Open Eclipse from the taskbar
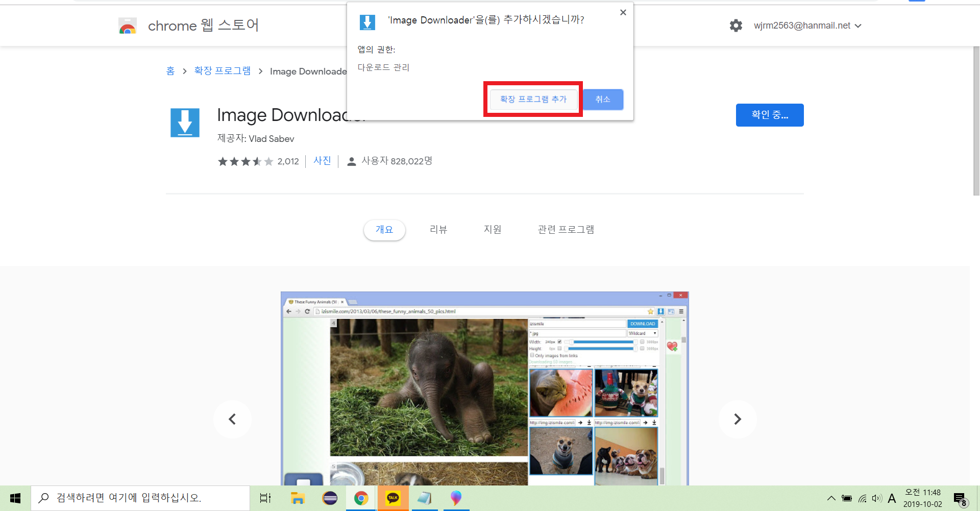 tap(330, 498)
